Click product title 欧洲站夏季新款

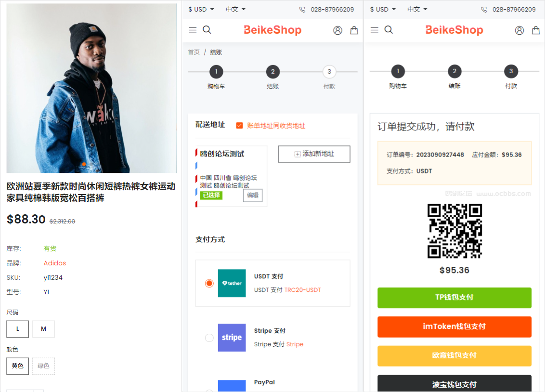click(91, 192)
